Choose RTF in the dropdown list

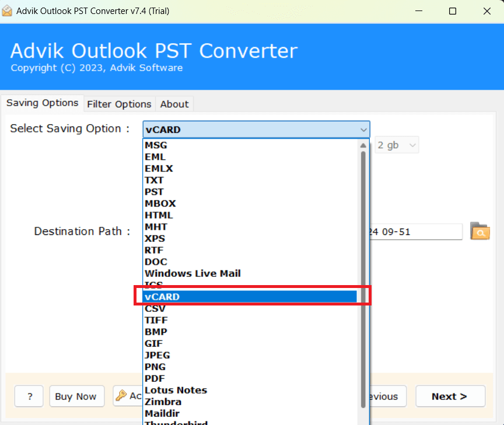pyautogui.click(x=250, y=250)
